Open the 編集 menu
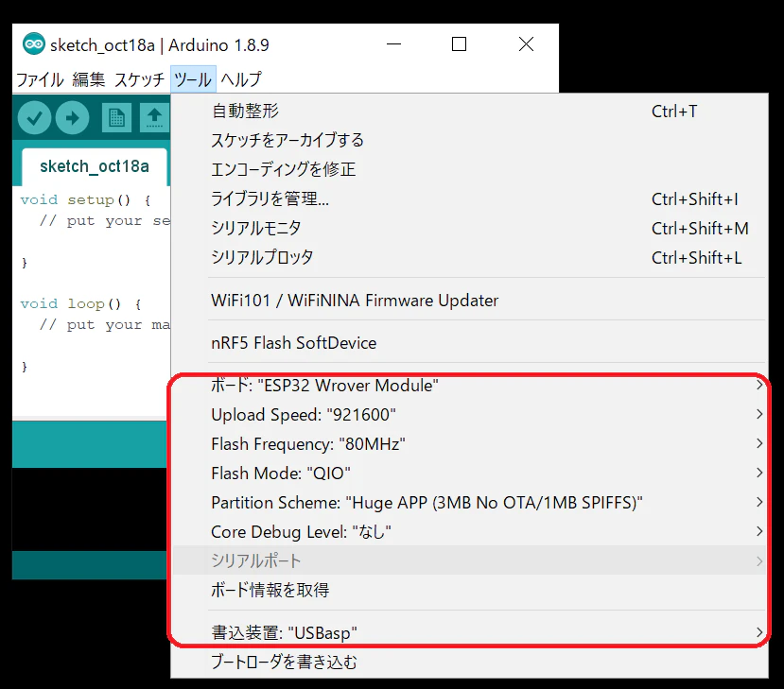The image size is (784, 689). pyautogui.click(x=89, y=79)
